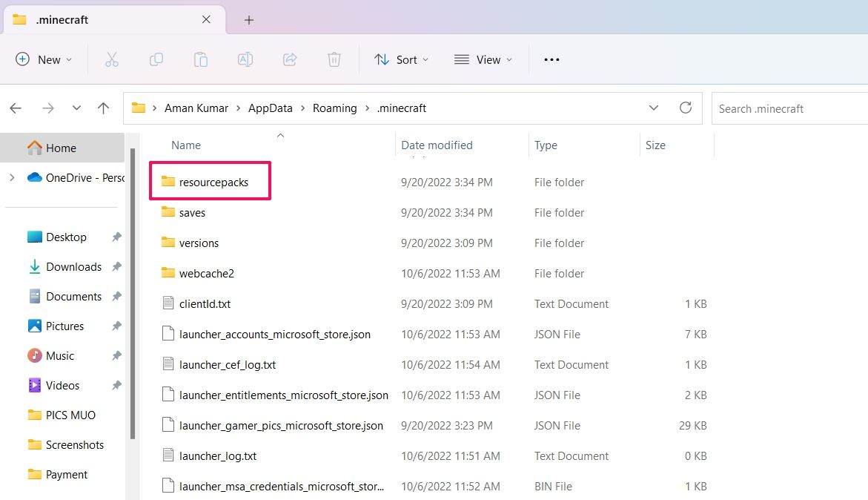
Task: Open the View layout dropdown
Action: click(483, 59)
